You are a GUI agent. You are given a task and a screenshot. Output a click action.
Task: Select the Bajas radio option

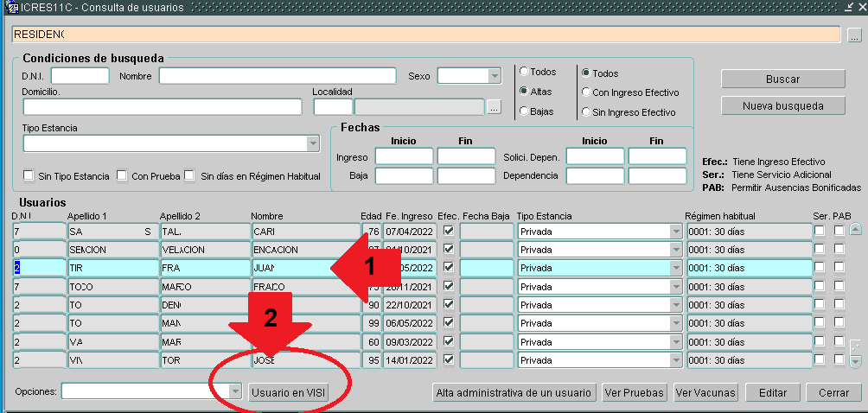[524, 111]
